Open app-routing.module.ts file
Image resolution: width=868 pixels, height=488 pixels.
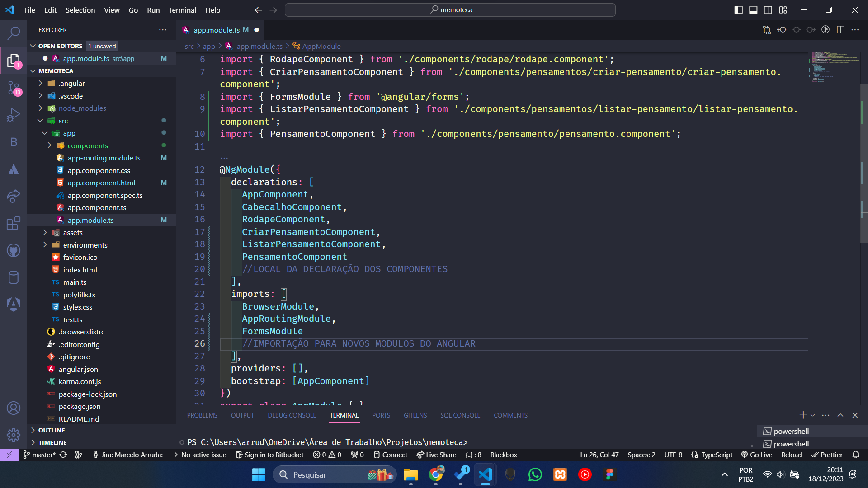(x=104, y=158)
